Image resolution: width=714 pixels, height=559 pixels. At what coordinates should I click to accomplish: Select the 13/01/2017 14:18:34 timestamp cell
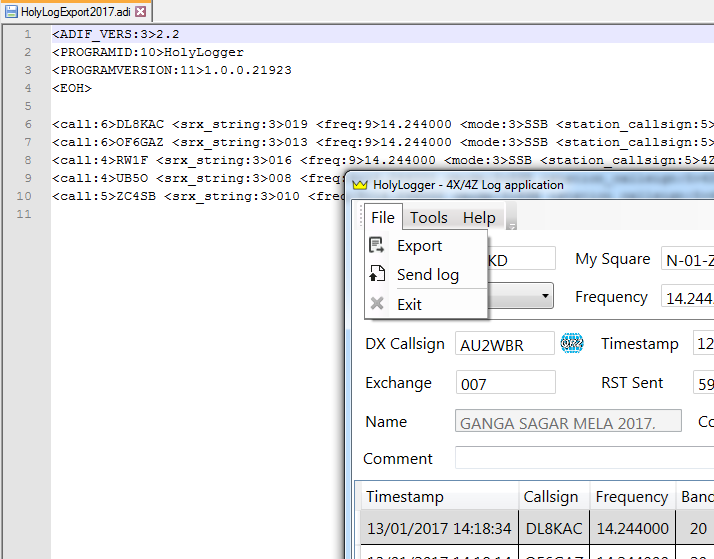[x=439, y=528]
